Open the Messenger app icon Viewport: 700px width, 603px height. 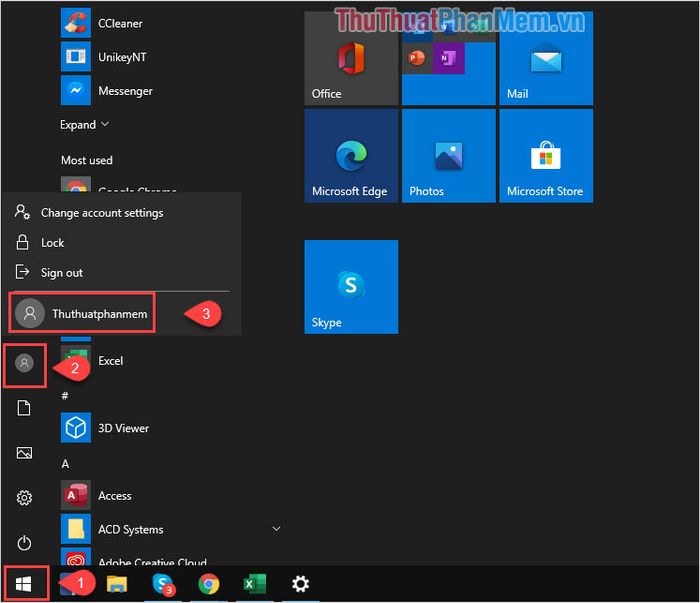(x=75, y=90)
